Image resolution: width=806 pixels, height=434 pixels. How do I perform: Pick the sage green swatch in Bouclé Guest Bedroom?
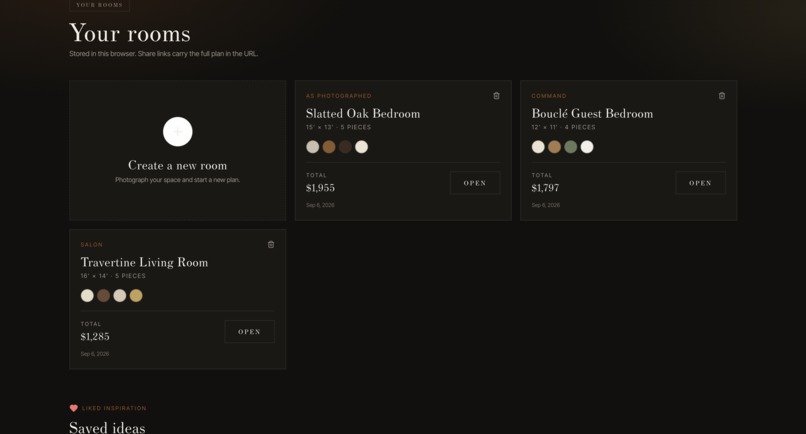[571, 147]
